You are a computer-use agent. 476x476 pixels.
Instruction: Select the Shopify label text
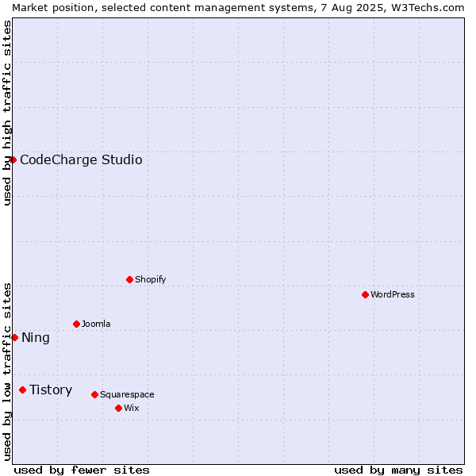tap(150, 279)
